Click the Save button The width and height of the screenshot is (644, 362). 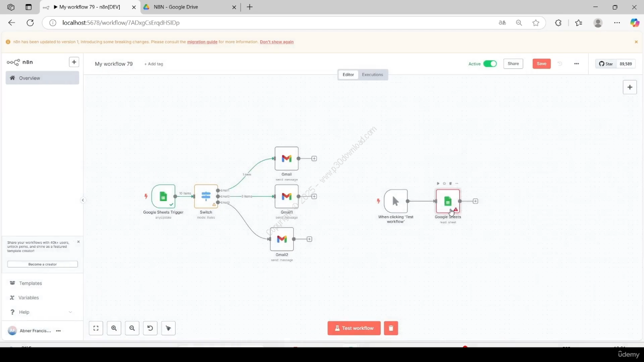click(541, 64)
